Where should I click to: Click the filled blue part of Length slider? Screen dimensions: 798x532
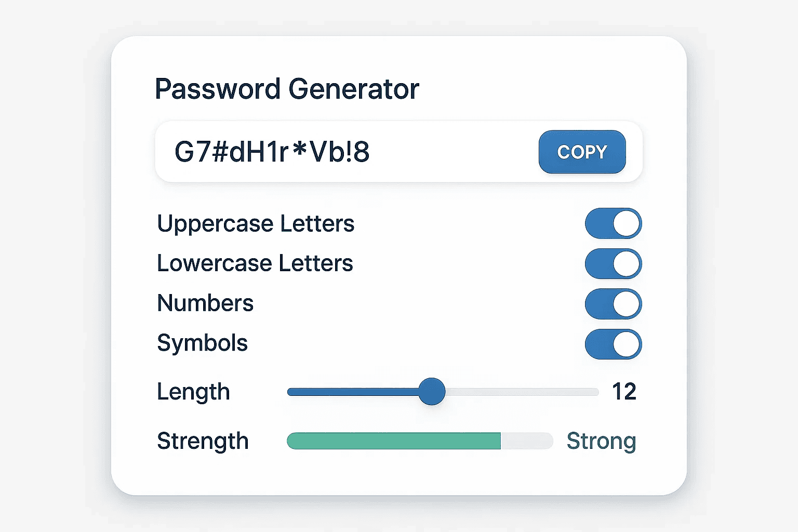coord(353,392)
